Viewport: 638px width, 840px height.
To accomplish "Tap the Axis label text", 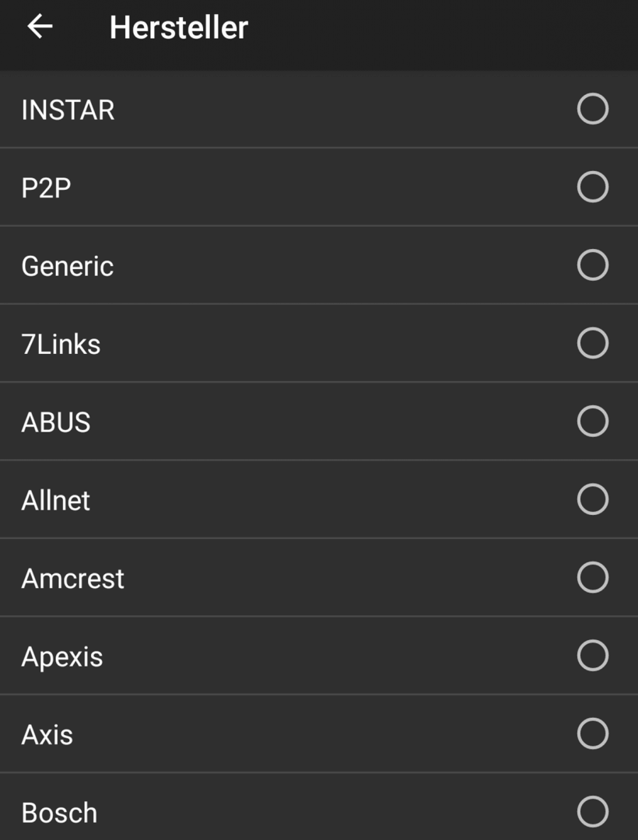I will 47,734.
